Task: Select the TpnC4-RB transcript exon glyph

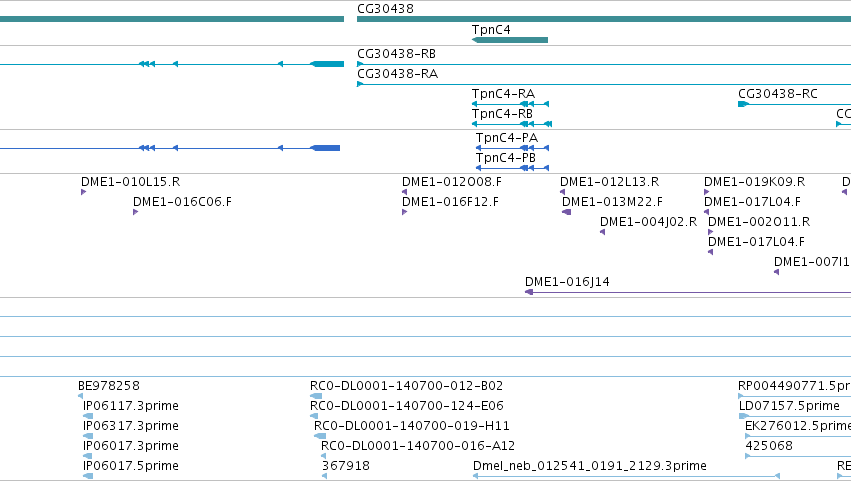Action: point(512,124)
